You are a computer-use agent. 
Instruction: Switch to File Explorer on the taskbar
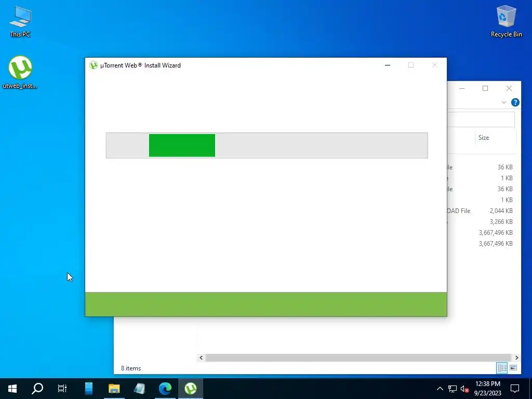pyautogui.click(x=114, y=389)
